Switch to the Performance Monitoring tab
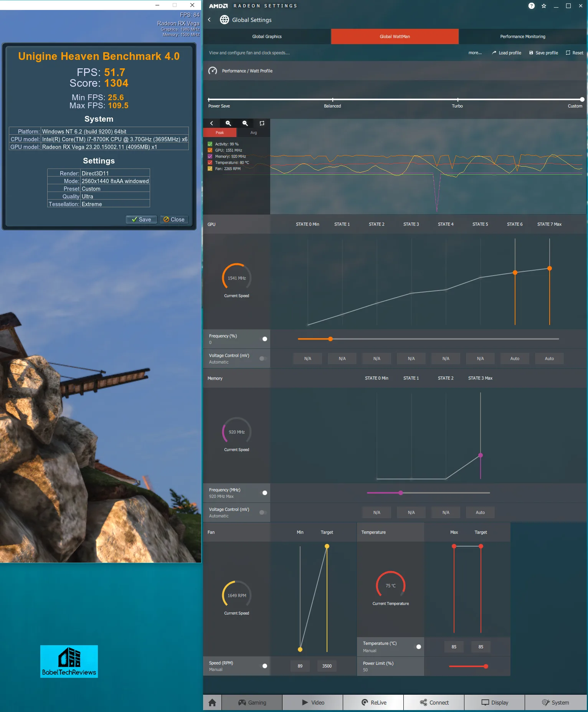588x712 pixels. (522, 36)
